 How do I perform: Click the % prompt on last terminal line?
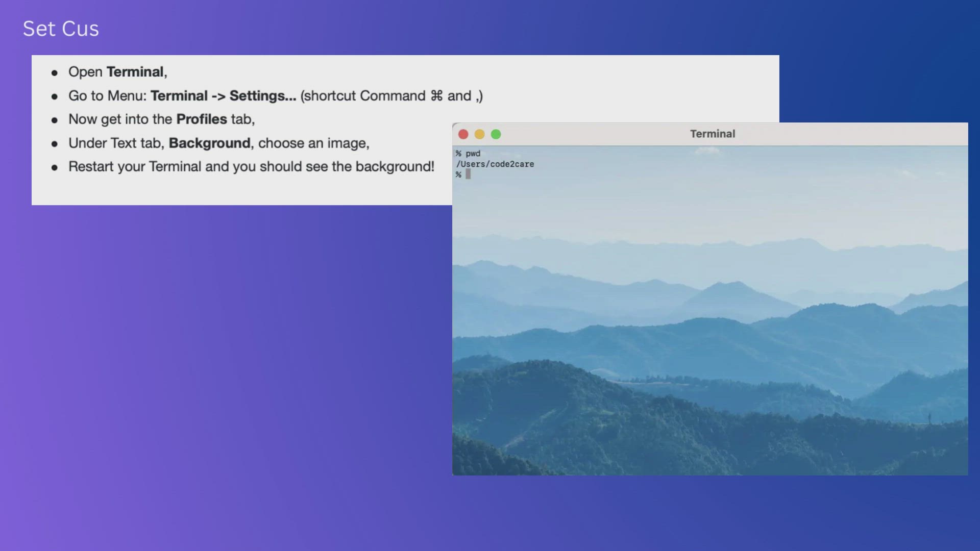458,174
